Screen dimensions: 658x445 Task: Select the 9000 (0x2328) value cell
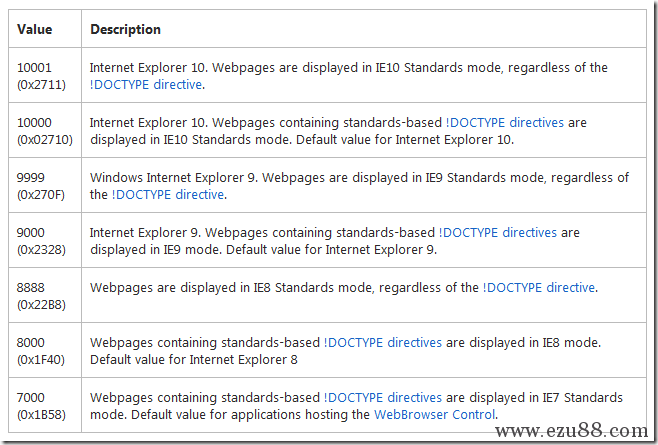click(45, 240)
